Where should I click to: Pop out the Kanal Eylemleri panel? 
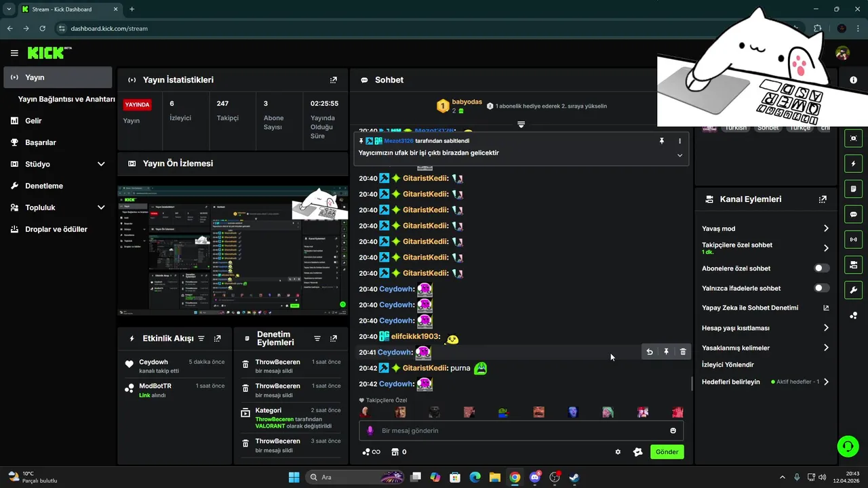(823, 199)
